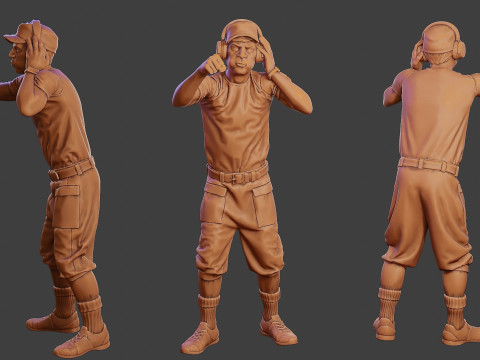Select the side-view figure with cap
Image resolution: width=480 pixels, height=360 pixels.
[55, 188]
